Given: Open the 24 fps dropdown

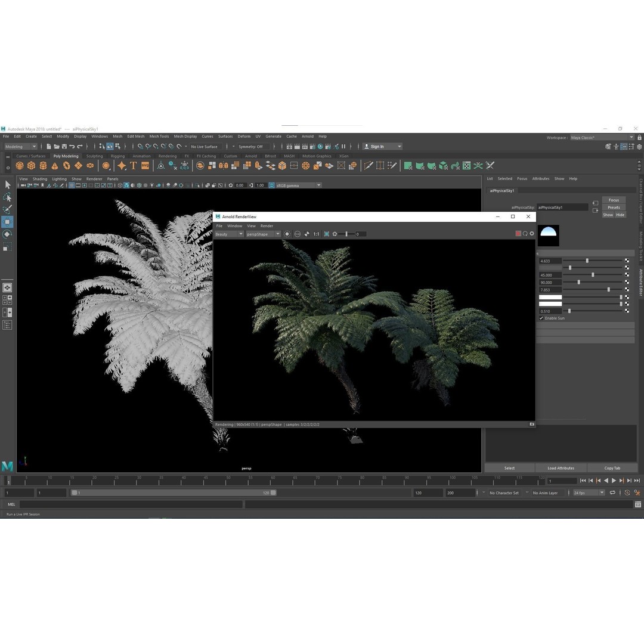Looking at the screenshot, I should click(x=589, y=493).
